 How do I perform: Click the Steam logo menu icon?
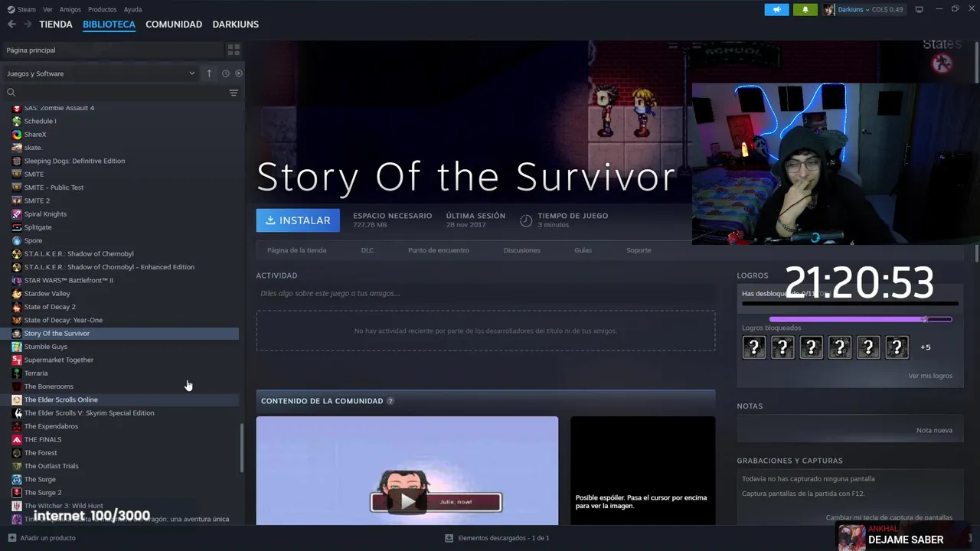point(11,9)
